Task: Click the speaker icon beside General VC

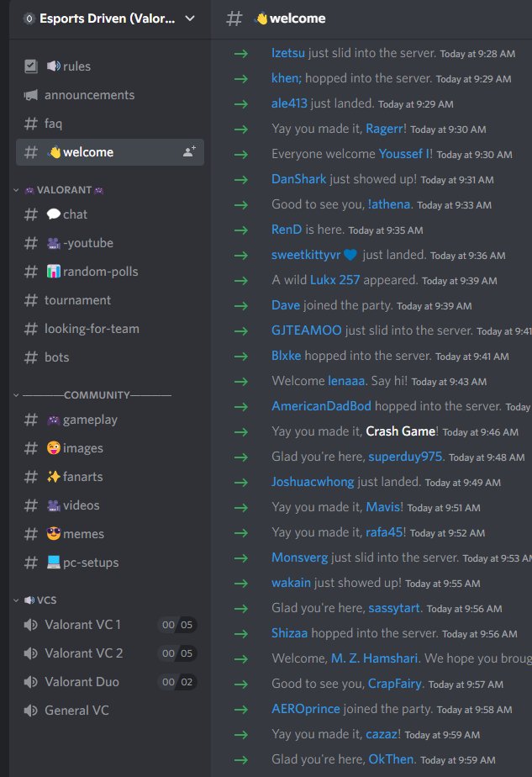Action: point(31,711)
